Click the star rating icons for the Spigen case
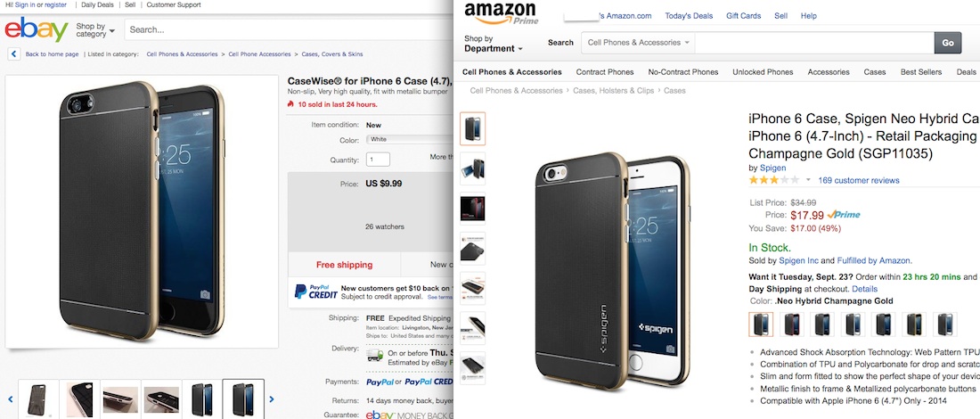The width and height of the screenshot is (980, 419). [773, 180]
